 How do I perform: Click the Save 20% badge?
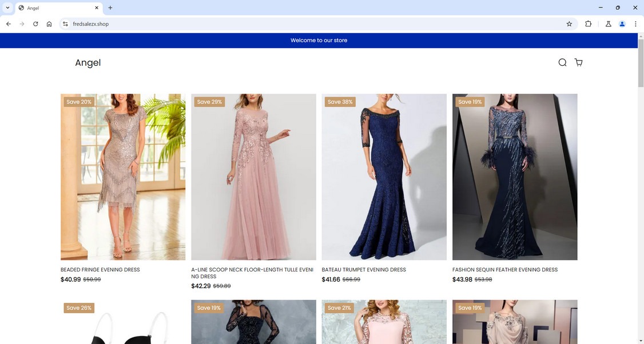(79, 102)
